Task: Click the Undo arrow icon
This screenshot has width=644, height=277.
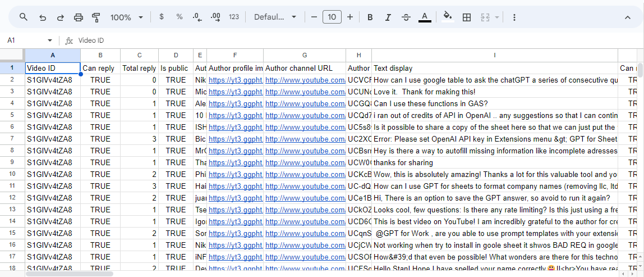Action: [x=43, y=17]
